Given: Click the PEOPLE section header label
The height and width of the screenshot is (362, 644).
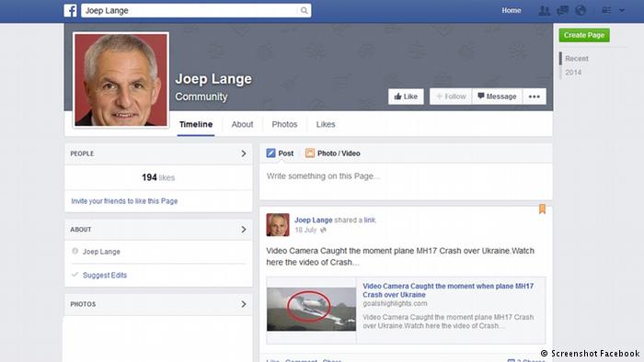Looking at the screenshot, I should click(x=82, y=153).
